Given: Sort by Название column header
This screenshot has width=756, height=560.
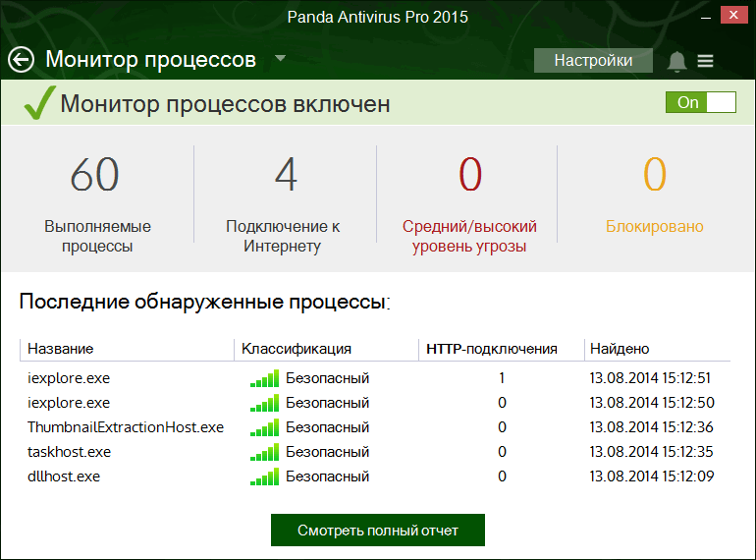Looking at the screenshot, I should click(60, 349).
